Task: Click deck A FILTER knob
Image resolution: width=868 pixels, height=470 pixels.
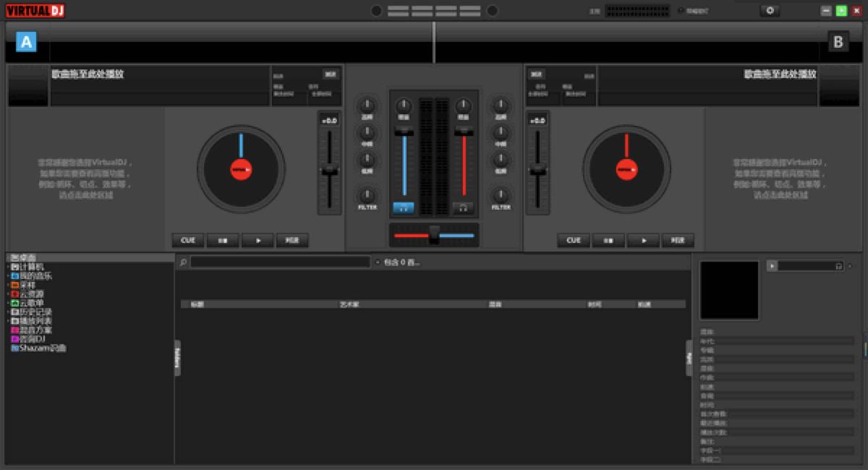Action: (x=367, y=195)
